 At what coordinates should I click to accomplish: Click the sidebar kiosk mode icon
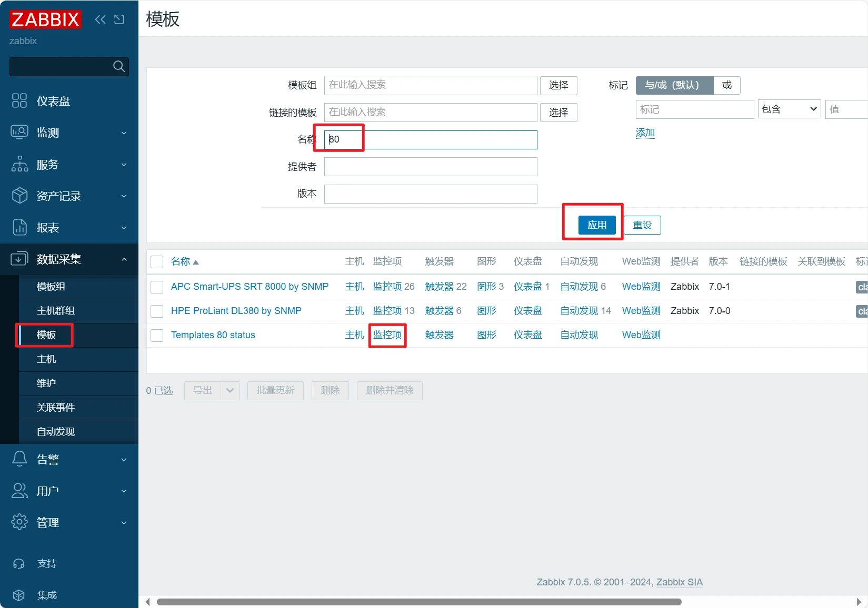pyautogui.click(x=119, y=19)
